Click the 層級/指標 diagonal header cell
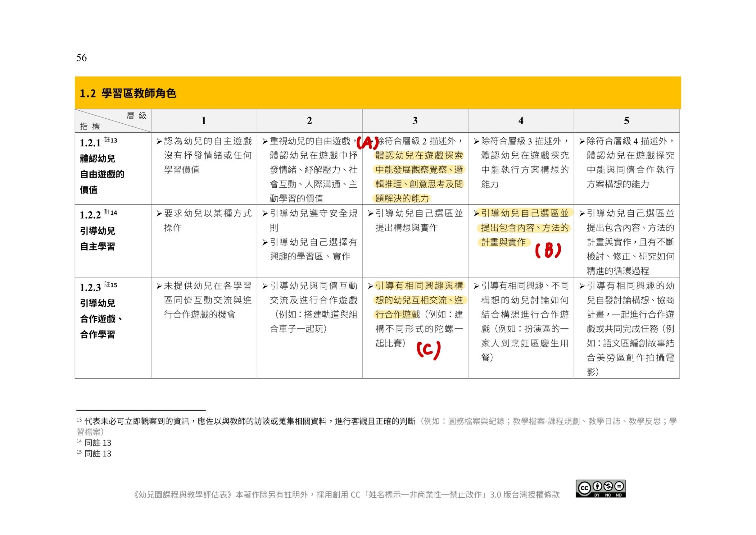This screenshot has height=535, width=756. click(113, 121)
